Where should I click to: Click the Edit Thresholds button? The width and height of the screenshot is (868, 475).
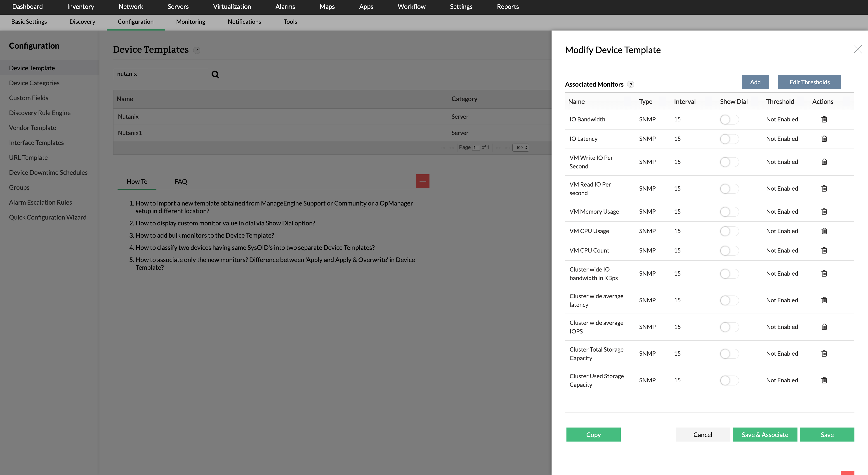809,82
